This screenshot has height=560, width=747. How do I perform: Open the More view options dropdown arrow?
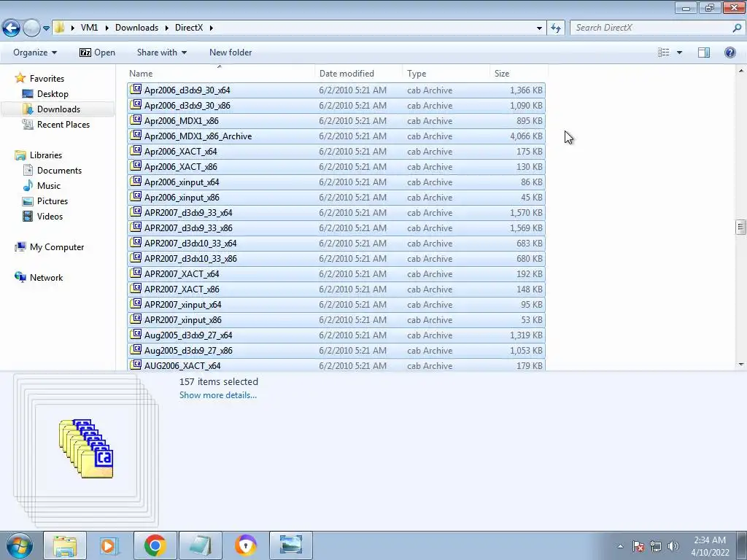[x=679, y=52]
